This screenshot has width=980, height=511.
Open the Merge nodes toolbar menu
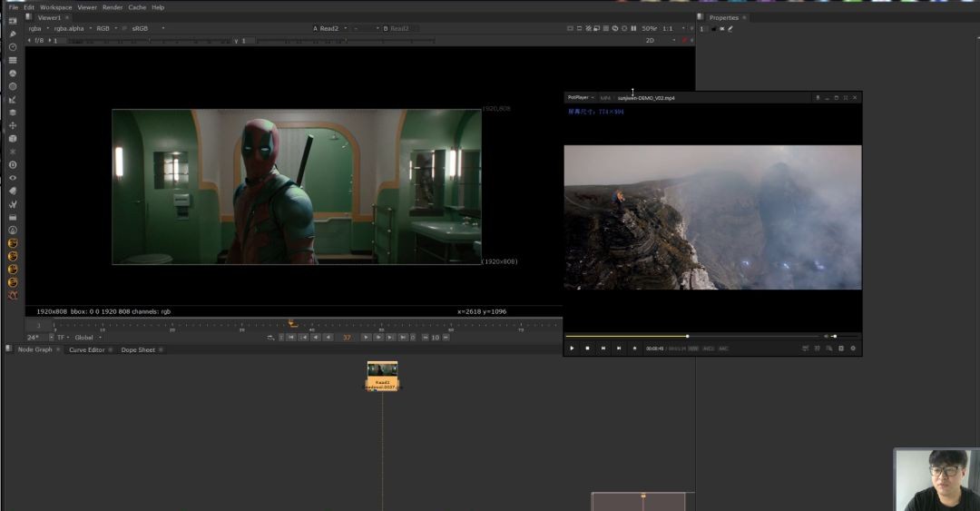coord(13,113)
